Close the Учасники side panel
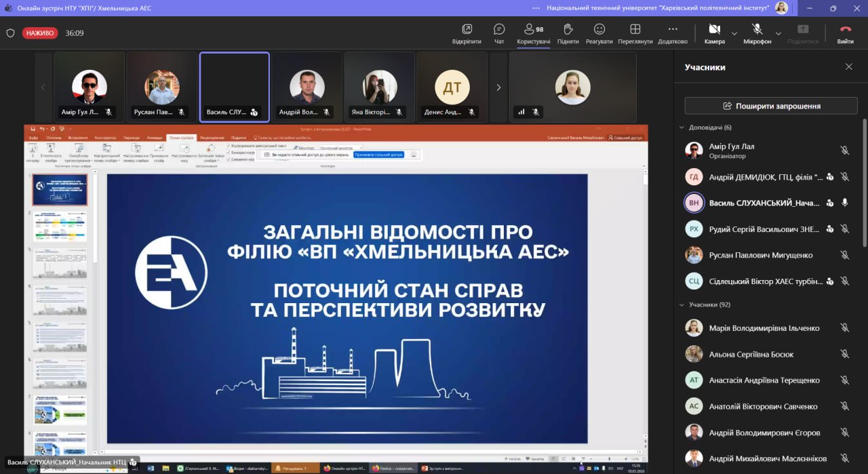The width and height of the screenshot is (868, 474). pos(848,67)
